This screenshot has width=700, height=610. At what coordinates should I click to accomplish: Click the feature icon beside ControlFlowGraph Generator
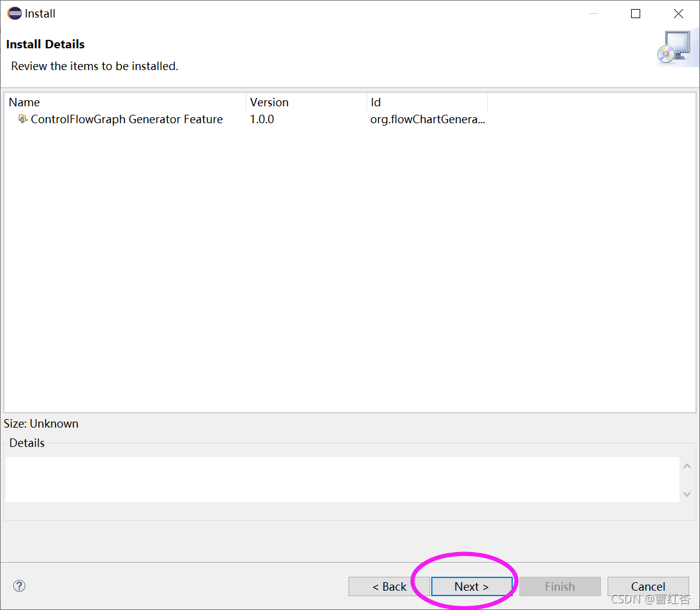pyautogui.click(x=23, y=119)
